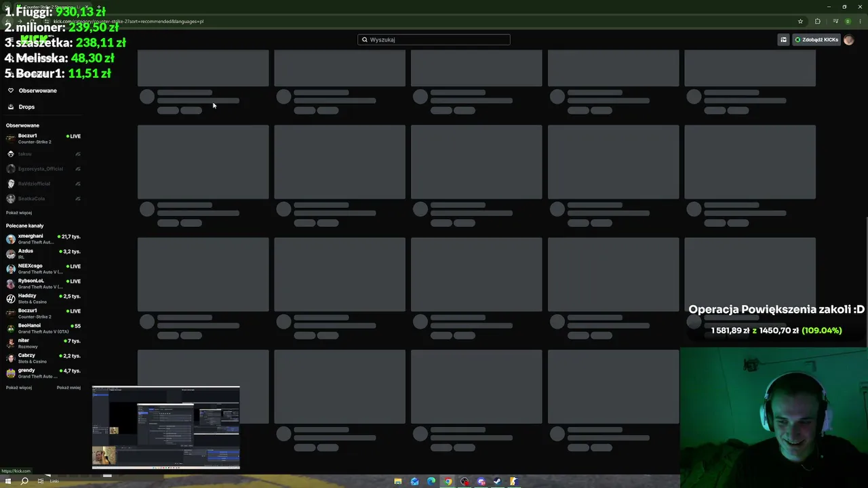868x488 pixels.
Task: Open the Windows Start menu
Action: tap(8, 481)
